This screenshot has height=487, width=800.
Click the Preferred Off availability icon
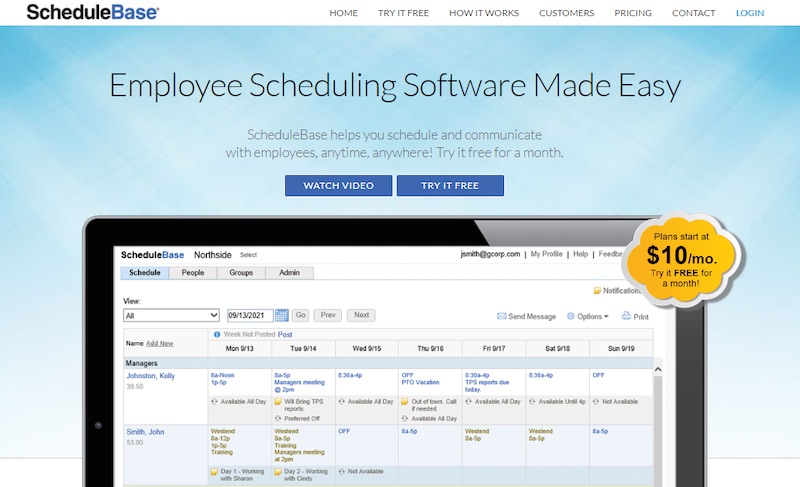click(278, 419)
